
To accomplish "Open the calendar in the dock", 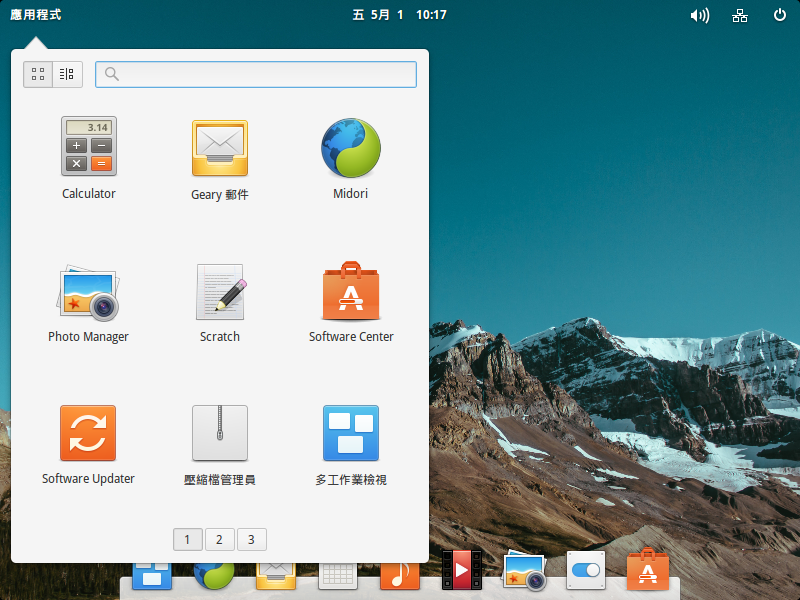I will [x=338, y=576].
